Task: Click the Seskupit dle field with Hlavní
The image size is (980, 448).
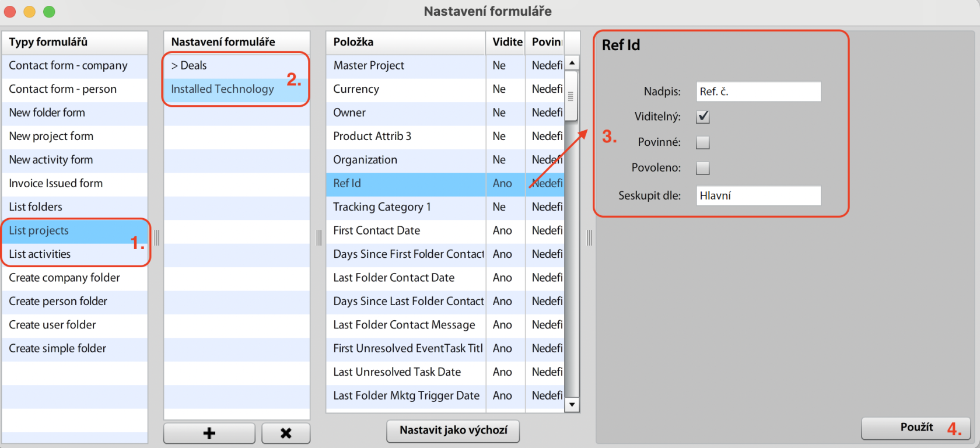Action: click(758, 196)
